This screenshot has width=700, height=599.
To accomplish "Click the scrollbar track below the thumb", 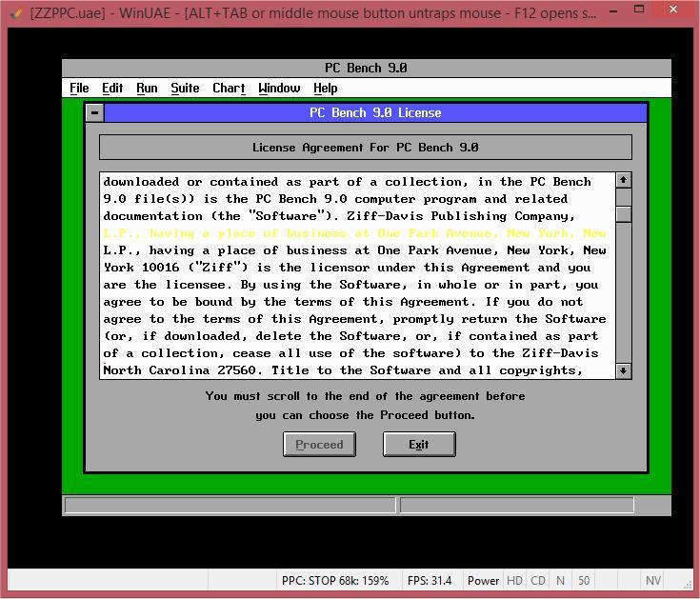I will [x=623, y=292].
